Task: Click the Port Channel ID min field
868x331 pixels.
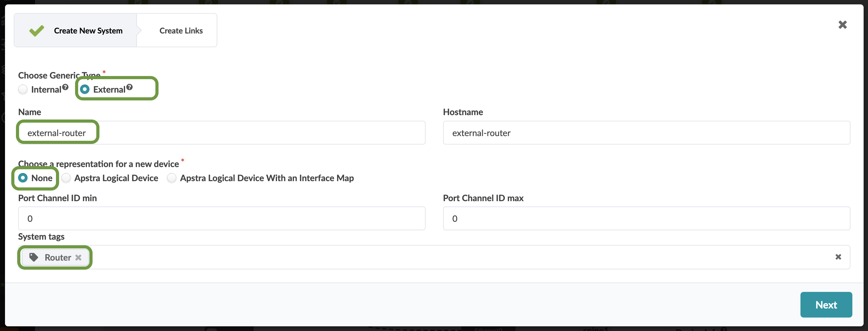Action: (222, 218)
